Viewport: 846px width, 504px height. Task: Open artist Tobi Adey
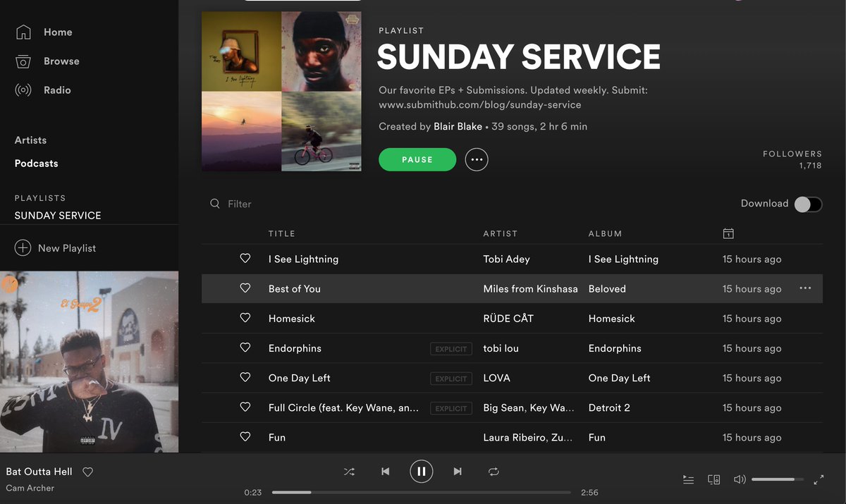pyautogui.click(x=506, y=259)
